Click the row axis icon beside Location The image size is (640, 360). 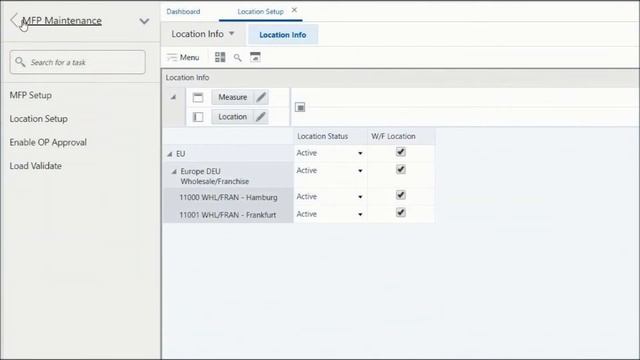(198, 117)
